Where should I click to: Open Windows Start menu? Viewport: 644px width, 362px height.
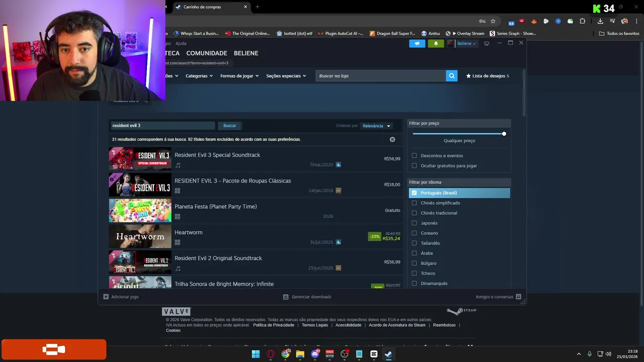(256, 354)
